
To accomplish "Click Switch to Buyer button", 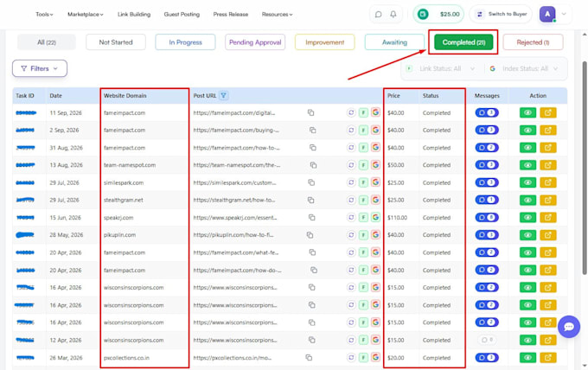I will (502, 14).
